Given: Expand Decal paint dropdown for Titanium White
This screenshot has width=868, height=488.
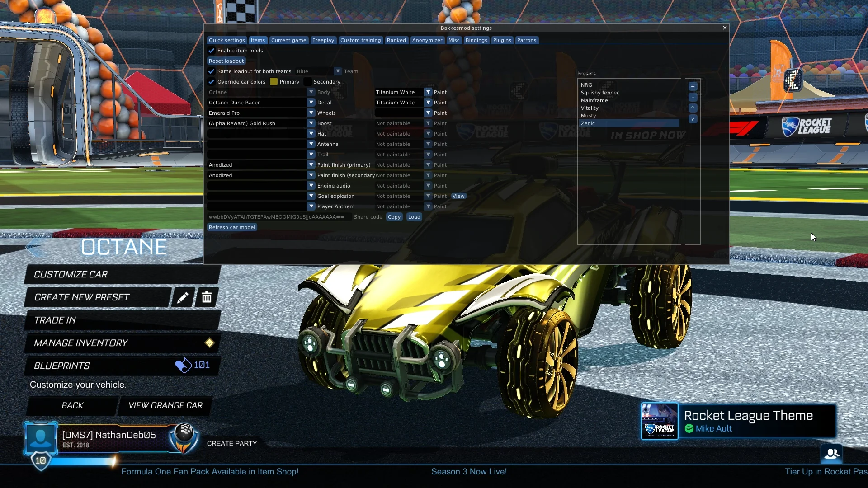Looking at the screenshot, I should (428, 103).
